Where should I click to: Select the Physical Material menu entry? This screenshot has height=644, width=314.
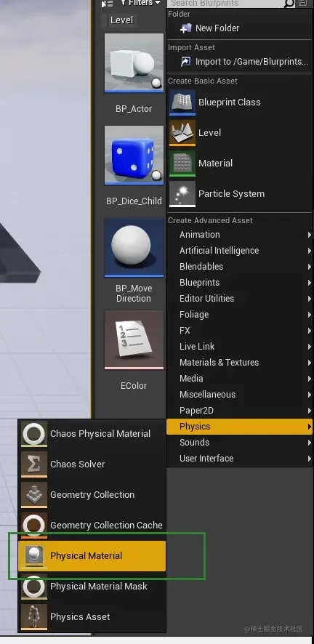tap(92, 556)
